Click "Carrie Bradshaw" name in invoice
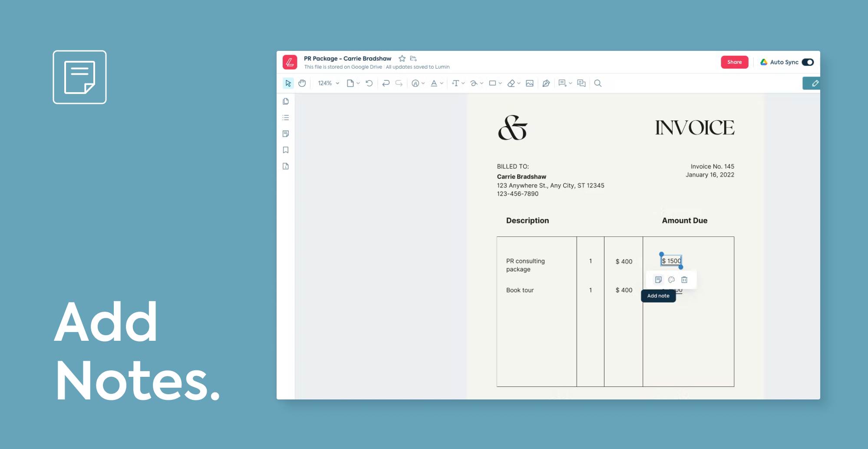Viewport: 868px width, 449px height. point(521,176)
